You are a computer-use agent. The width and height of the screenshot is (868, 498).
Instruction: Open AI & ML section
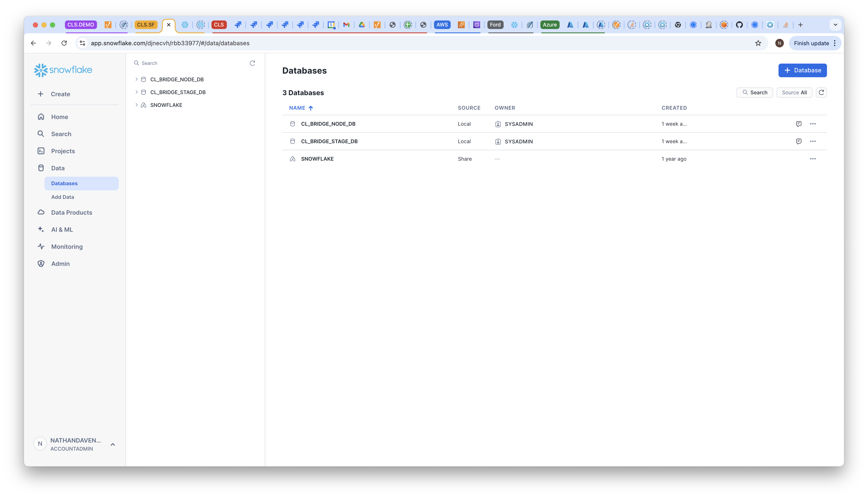62,230
